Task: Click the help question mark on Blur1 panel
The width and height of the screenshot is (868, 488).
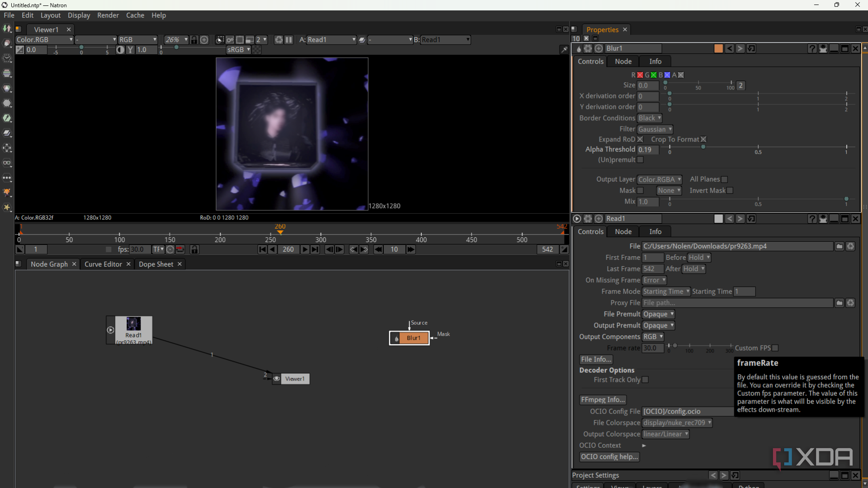Action: [812, 48]
